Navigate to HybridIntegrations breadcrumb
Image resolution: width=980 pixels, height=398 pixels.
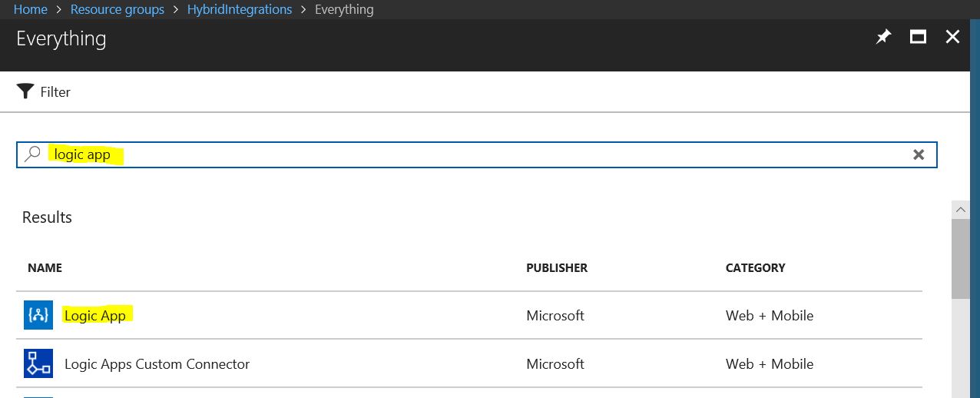pyautogui.click(x=240, y=9)
